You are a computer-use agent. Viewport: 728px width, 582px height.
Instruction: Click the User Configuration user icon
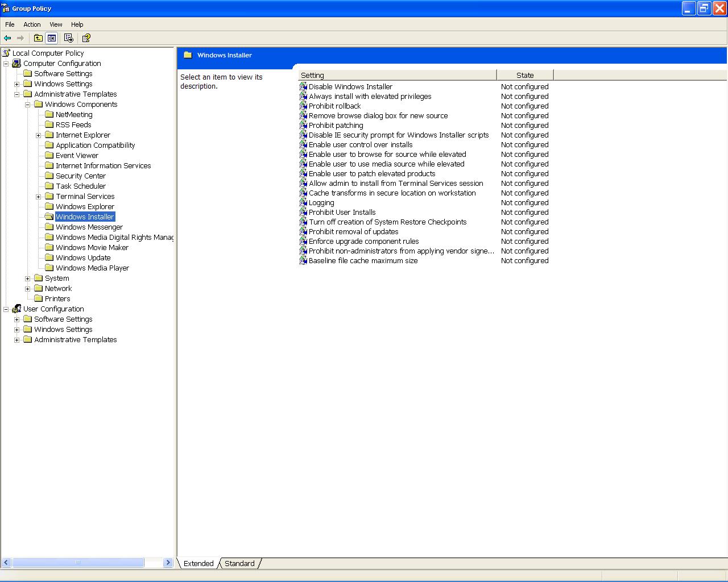tap(16, 309)
